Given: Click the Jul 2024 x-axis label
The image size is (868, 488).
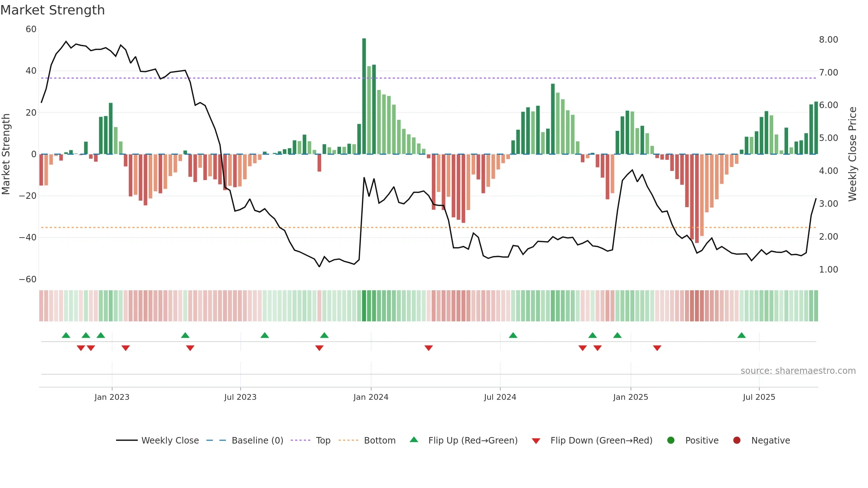Looking at the screenshot, I should [x=500, y=397].
